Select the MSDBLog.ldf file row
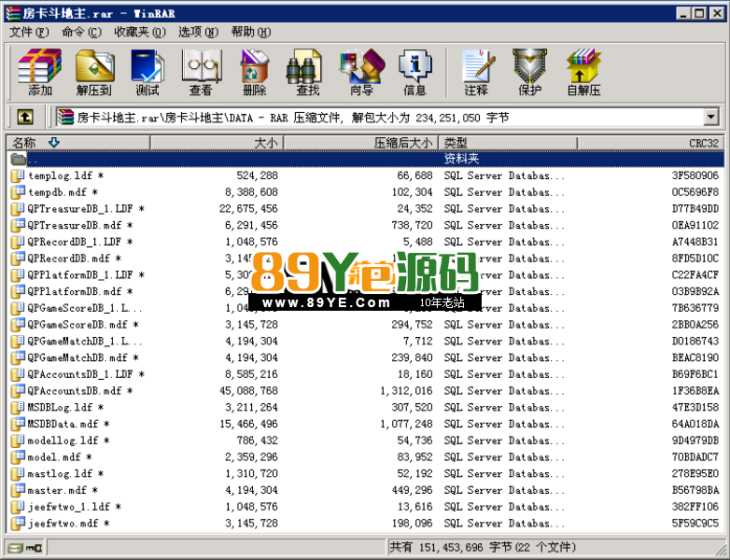Viewport: 730px width, 560px height. tap(365, 407)
